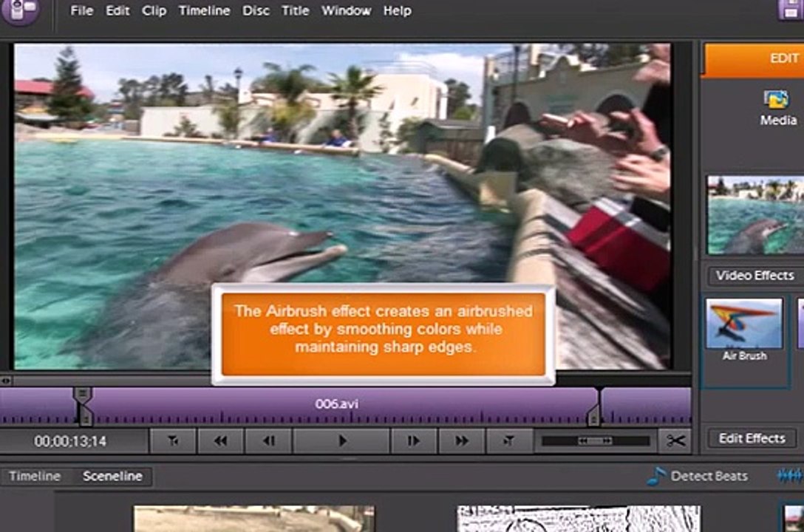Open the Window menu

coord(346,10)
